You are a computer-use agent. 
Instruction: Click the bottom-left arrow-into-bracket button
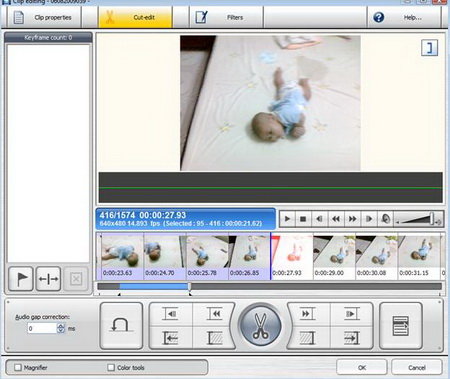pyautogui.click(x=170, y=338)
